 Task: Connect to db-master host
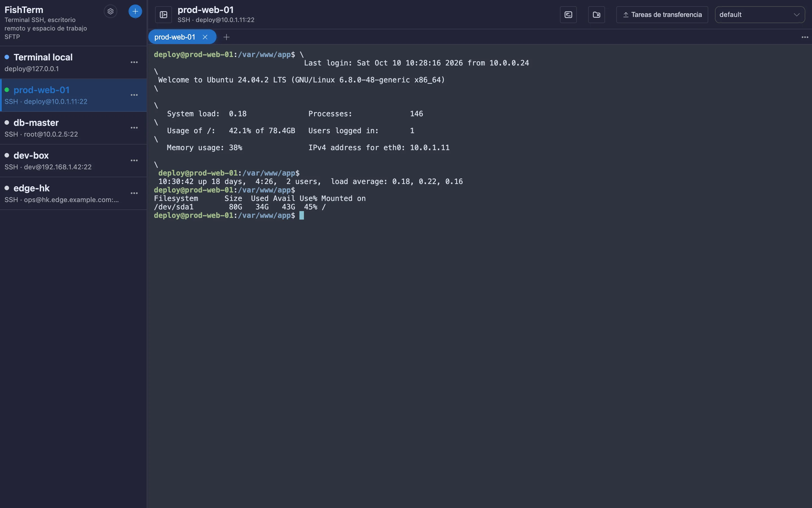point(73,128)
